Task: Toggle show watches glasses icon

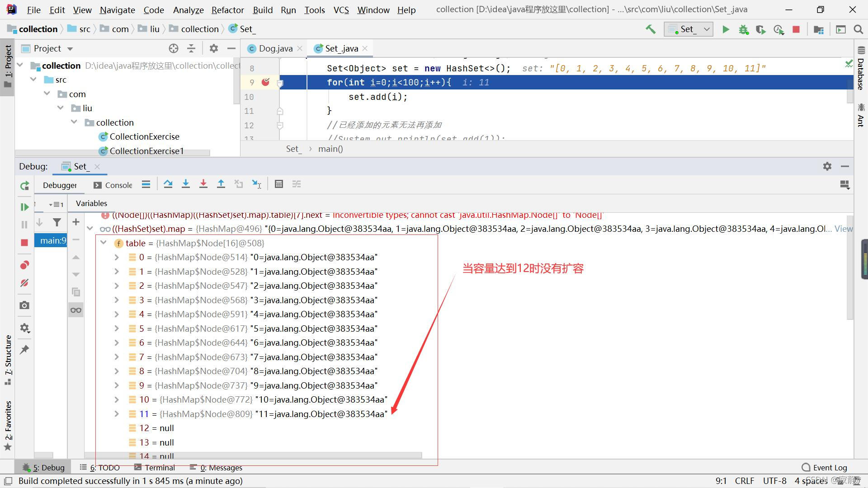Action: (x=76, y=310)
